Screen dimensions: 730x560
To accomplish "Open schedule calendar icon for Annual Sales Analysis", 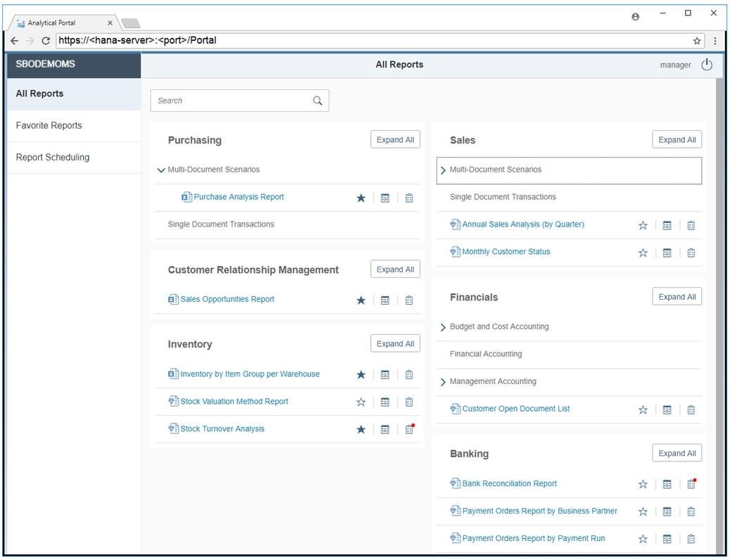I will tap(667, 226).
